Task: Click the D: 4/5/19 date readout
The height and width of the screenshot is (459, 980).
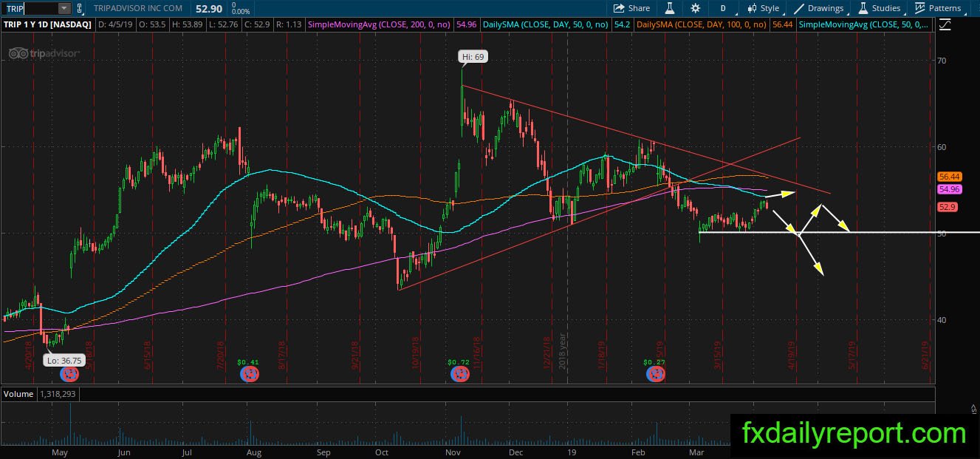Action: [x=115, y=24]
